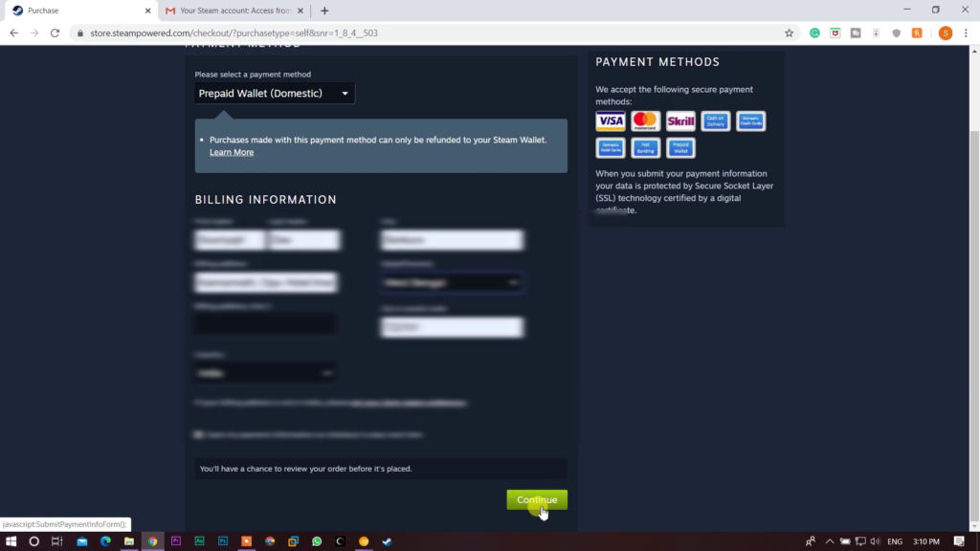Open Task View in the taskbar
The image size is (980, 551).
(56, 541)
